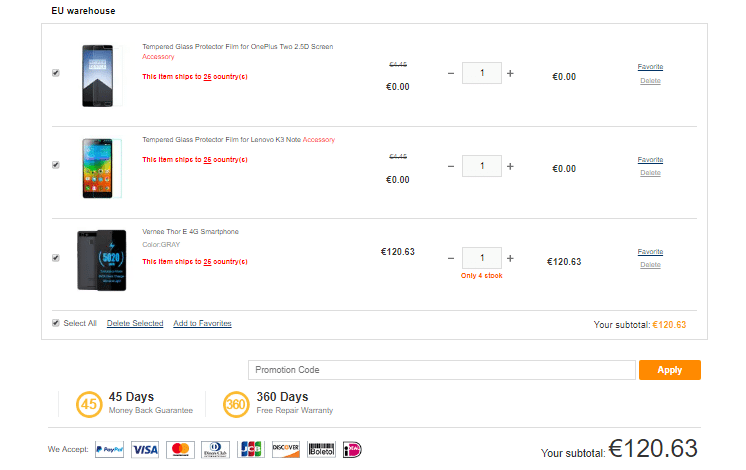This screenshot has width=746, height=470.
Task: Click the Boleto payment icon
Action: click(x=321, y=449)
